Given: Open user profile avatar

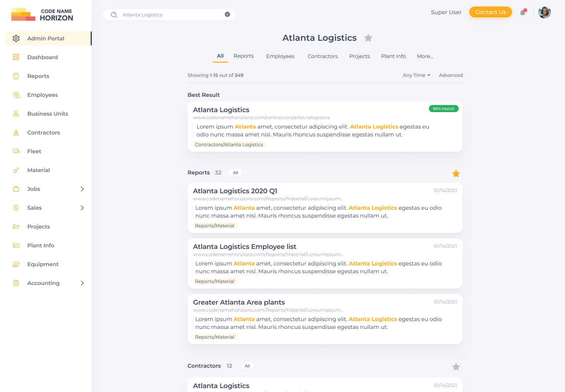Looking at the screenshot, I should click(x=544, y=13).
